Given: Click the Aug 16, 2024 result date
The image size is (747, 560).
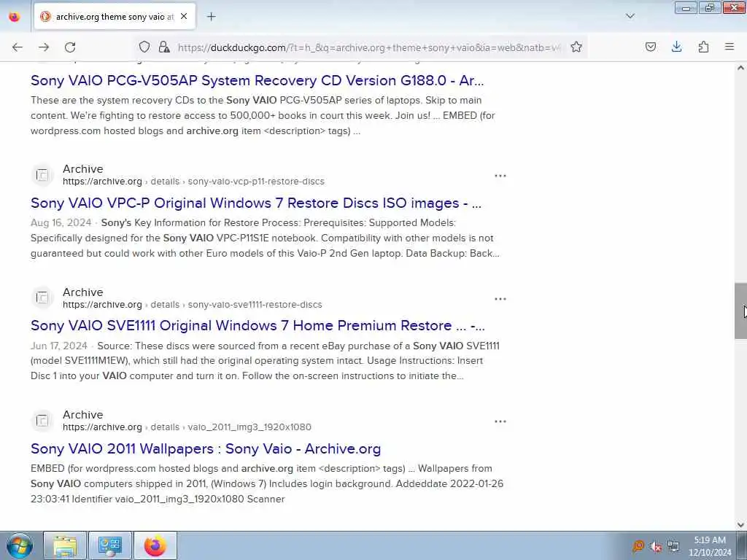Looking at the screenshot, I should (61, 223).
